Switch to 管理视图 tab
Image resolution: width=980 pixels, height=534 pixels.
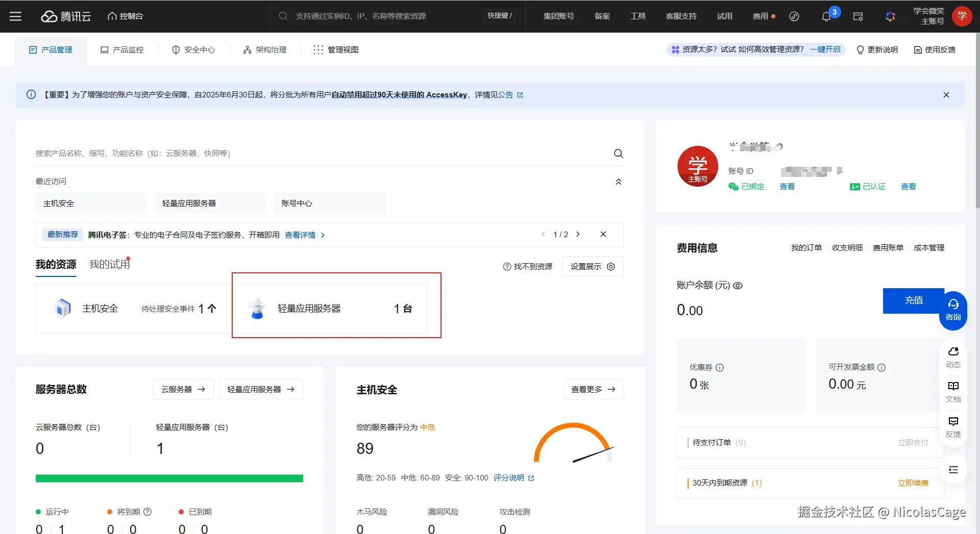pos(336,50)
